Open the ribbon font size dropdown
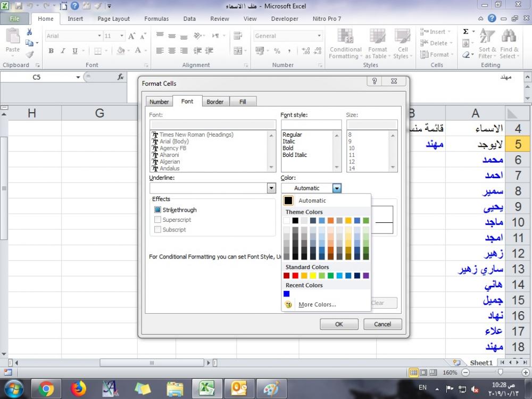Viewport: 532px width, 399px height. tap(121, 36)
